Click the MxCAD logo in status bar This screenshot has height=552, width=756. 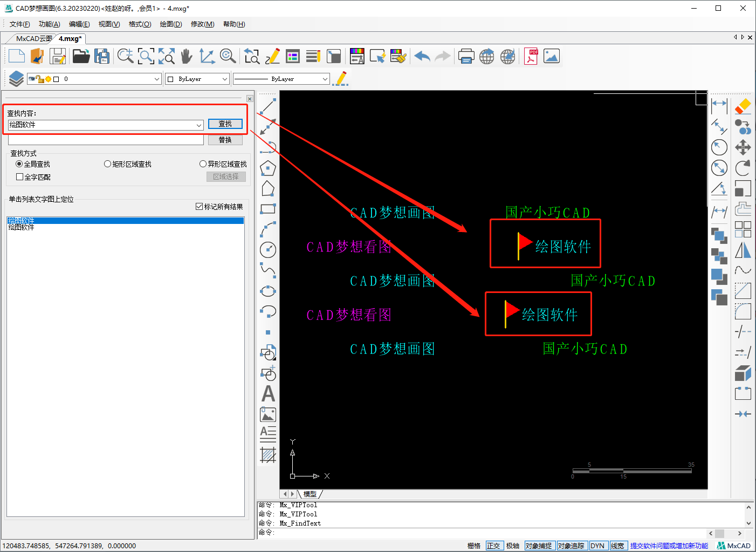click(734, 546)
